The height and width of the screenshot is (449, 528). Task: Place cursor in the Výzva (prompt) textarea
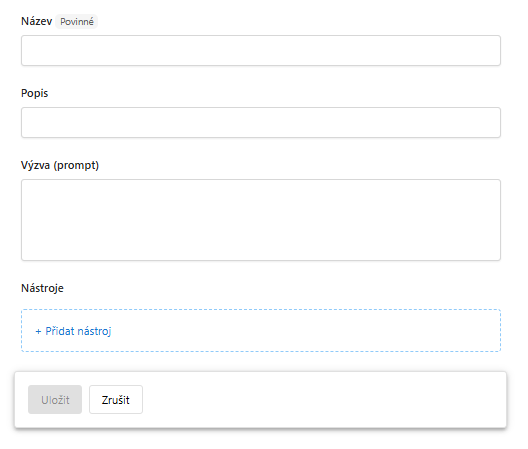pyautogui.click(x=261, y=220)
